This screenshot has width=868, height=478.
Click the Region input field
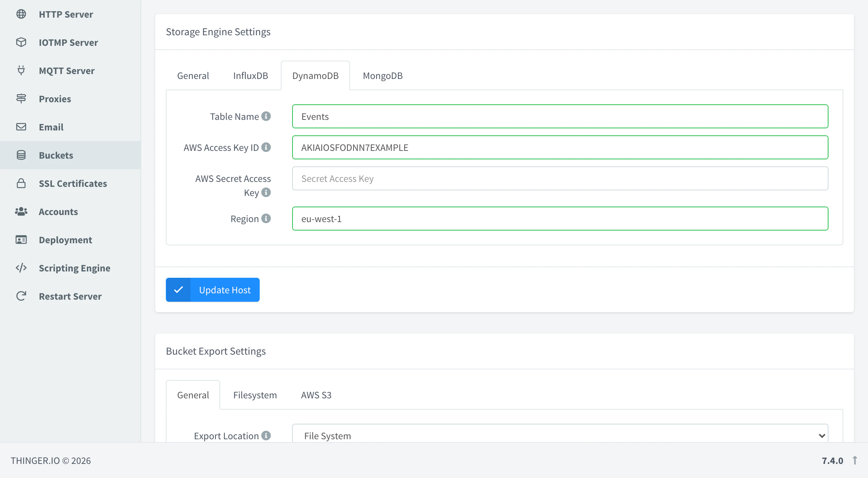coord(560,219)
